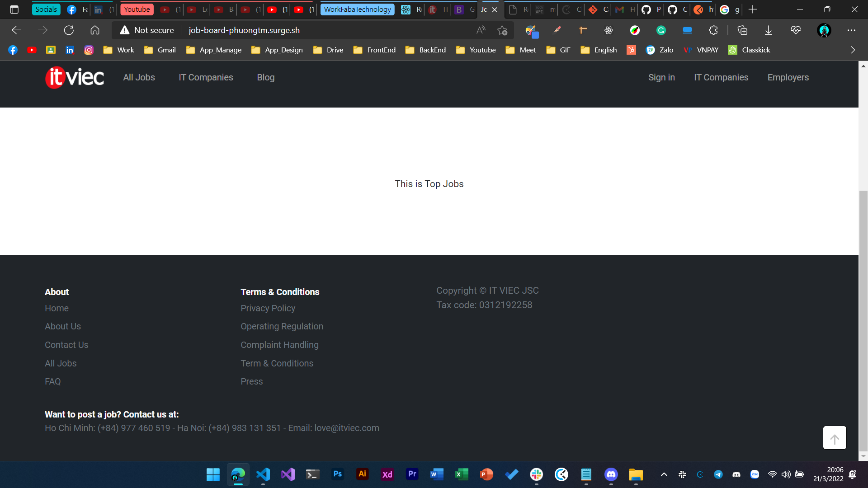Click the itviec logo in the header

[x=74, y=77]
